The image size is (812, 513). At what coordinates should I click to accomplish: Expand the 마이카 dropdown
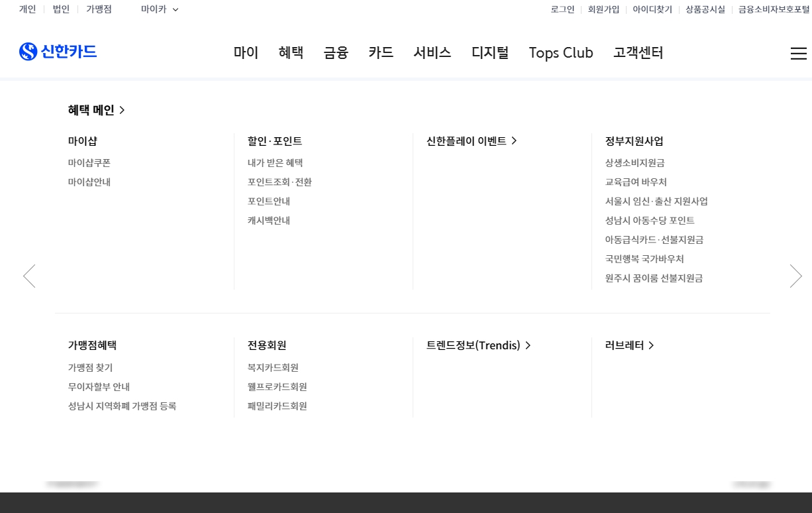pyautogui.click(x=160, y=9)
